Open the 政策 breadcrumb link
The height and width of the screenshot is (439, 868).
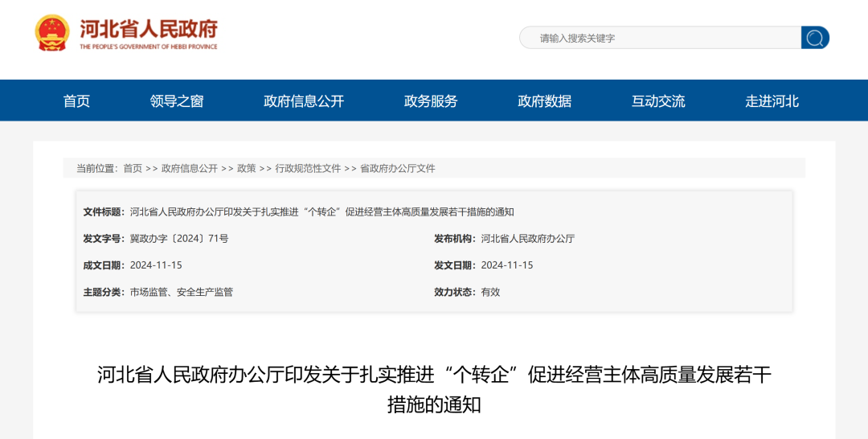click(247, 168)
